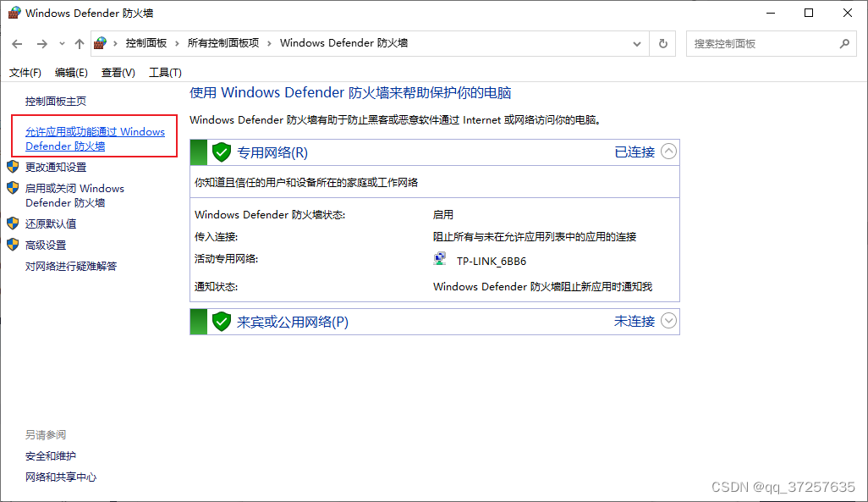Open 更改通知设置 link
Viewport: 868px width, 502px height.
click(55, 168)
